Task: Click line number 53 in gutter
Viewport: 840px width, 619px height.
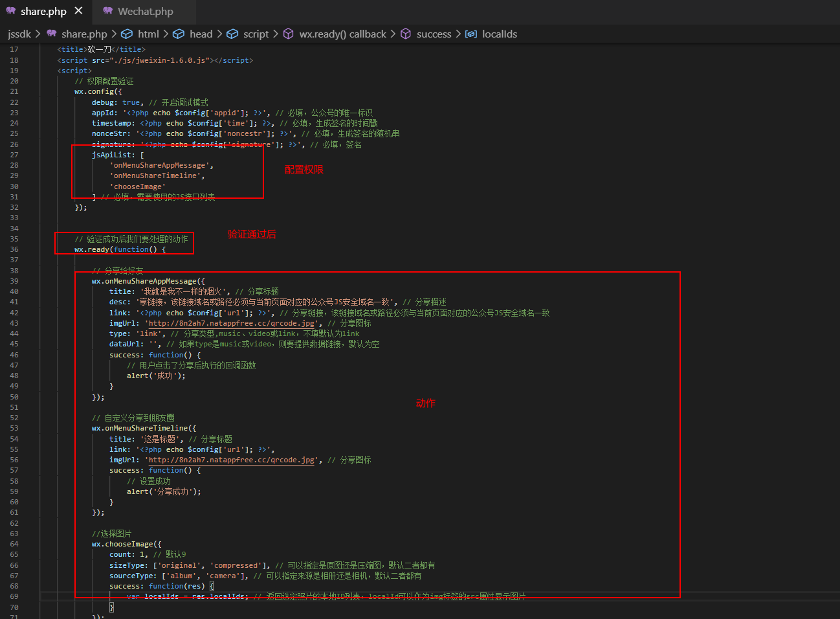Action: click(x=14, y=428)
